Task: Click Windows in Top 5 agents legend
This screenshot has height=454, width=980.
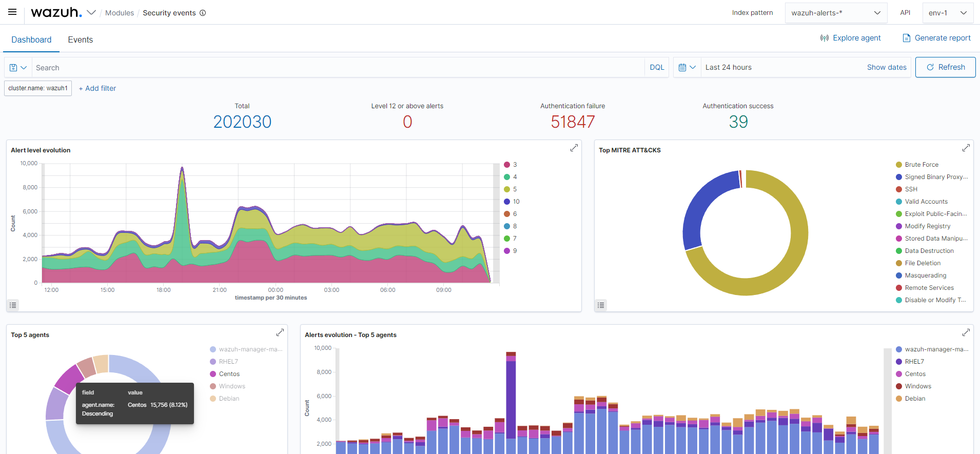Action: click(232, 386)
